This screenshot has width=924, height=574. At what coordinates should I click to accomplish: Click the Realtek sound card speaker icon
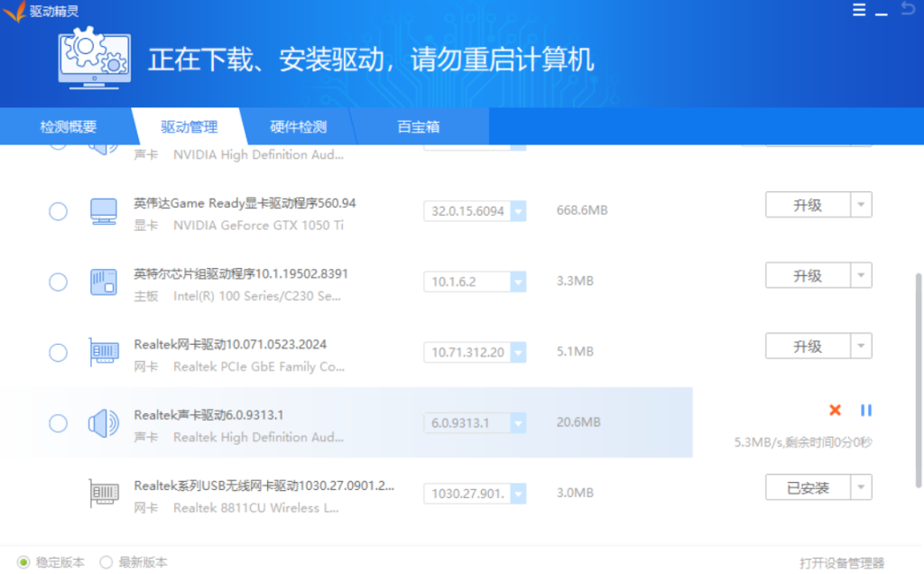click(x=103, y=421)
